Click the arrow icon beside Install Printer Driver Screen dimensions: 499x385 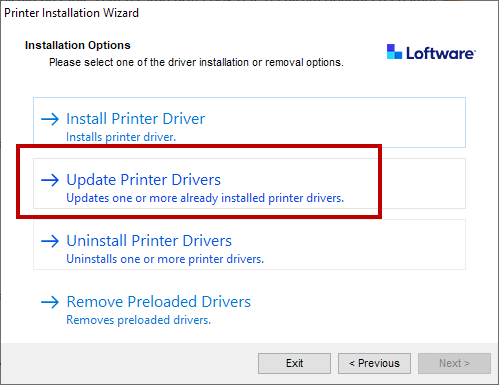click(50, 119)
